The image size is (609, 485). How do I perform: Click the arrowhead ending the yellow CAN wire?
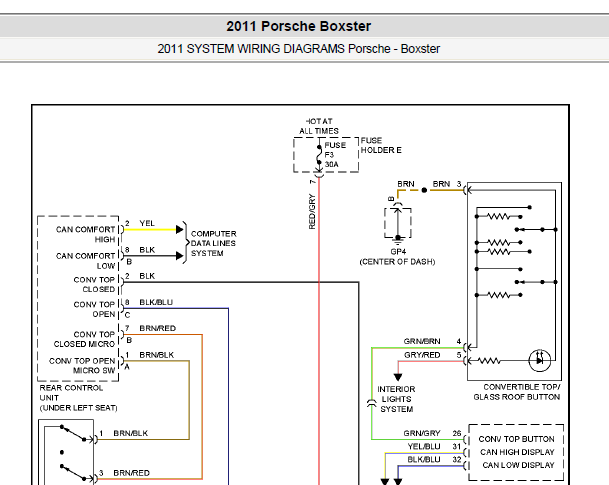coord(179,229)
